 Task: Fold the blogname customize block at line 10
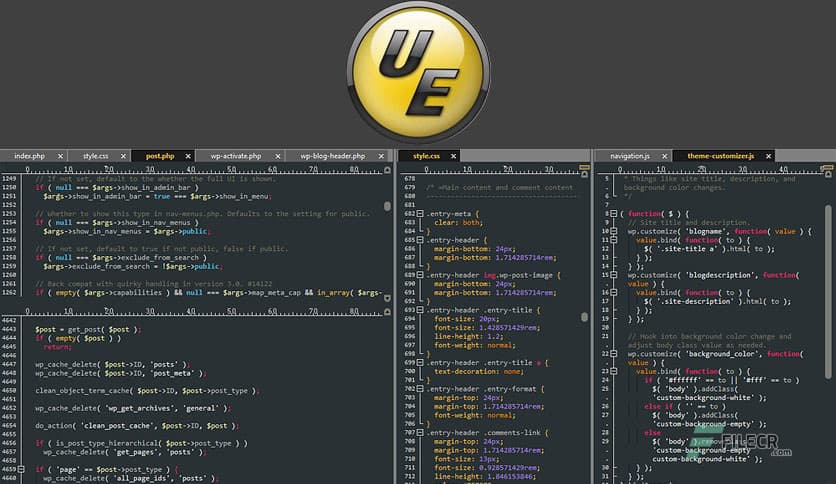[614, 231]
